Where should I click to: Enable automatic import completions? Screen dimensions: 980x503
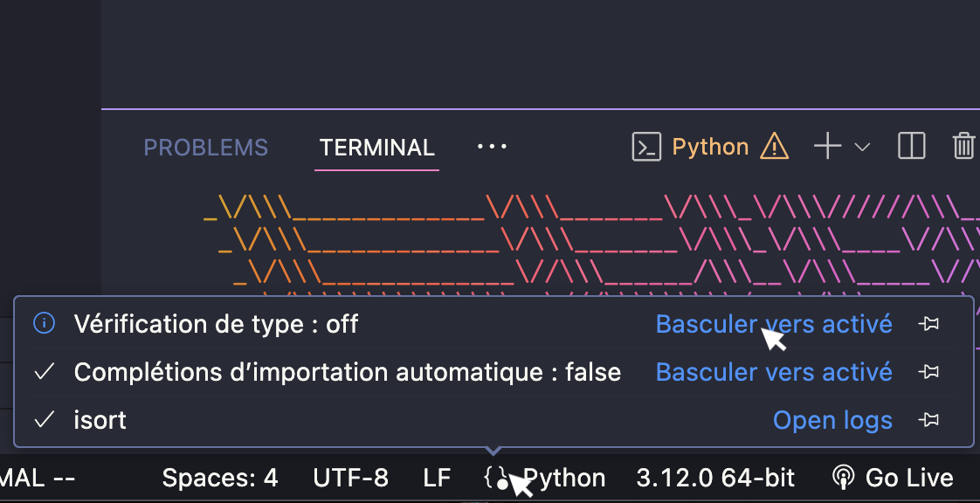click(x=772, y=371)
